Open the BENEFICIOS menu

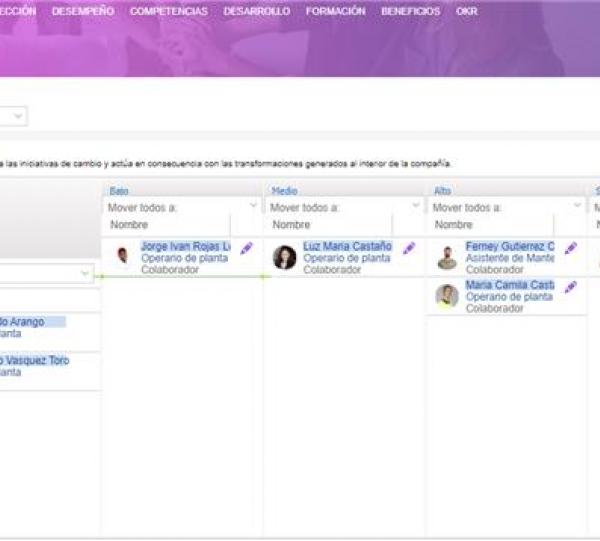410,11
